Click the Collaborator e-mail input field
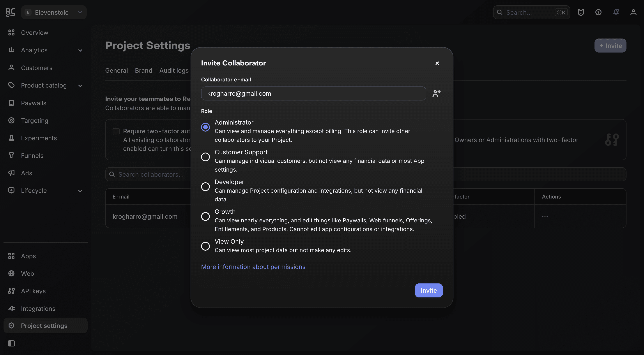The width and height of the screenshot is (644, 355). pyautogui.click(x=313, y=93)
